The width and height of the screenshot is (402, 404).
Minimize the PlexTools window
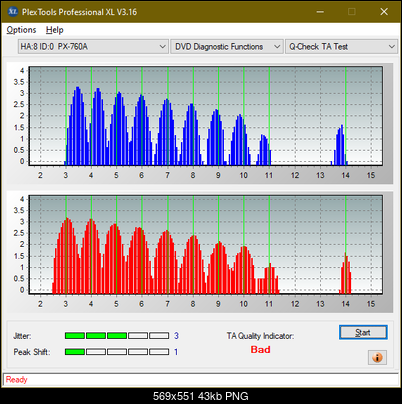(320, 12)
